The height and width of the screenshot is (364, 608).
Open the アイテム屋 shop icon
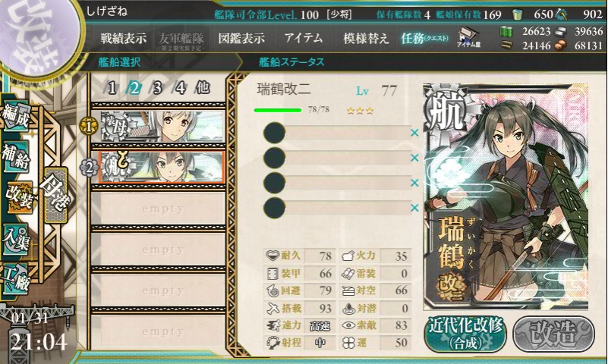click(x=469, y=38)
